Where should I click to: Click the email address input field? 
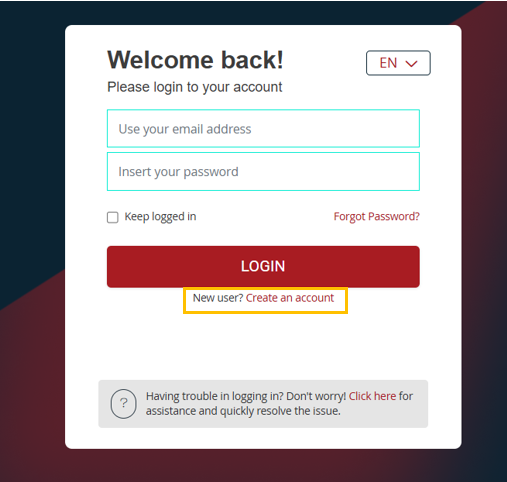pos(263,128)
